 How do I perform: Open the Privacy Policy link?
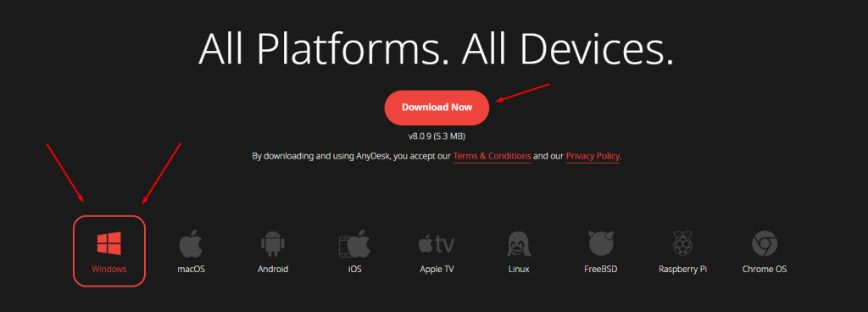point(593,156)
